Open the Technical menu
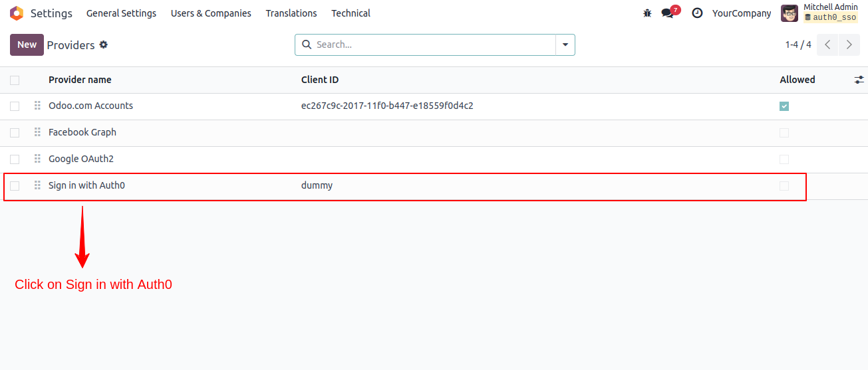The height and width of the screenshot is (370, 868). coord(351,13)
